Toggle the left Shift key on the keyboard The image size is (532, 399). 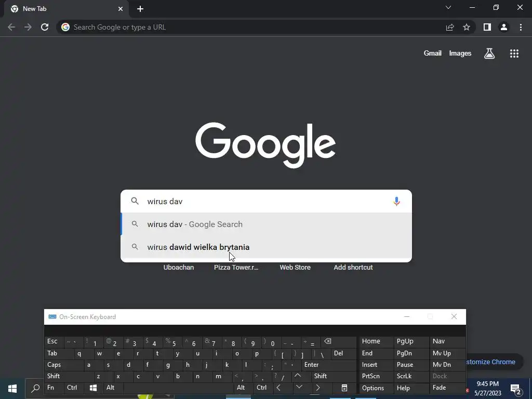[x=69, y=376]
